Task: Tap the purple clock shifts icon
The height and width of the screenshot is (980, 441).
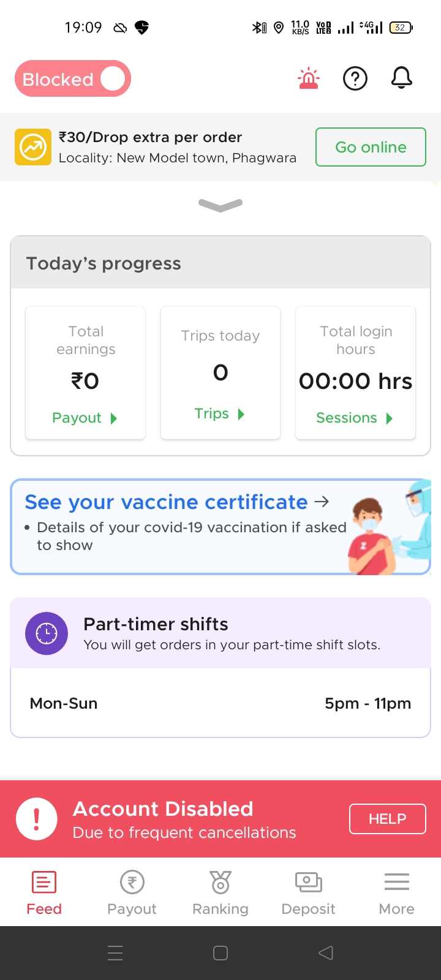Action: pos(47,633)
